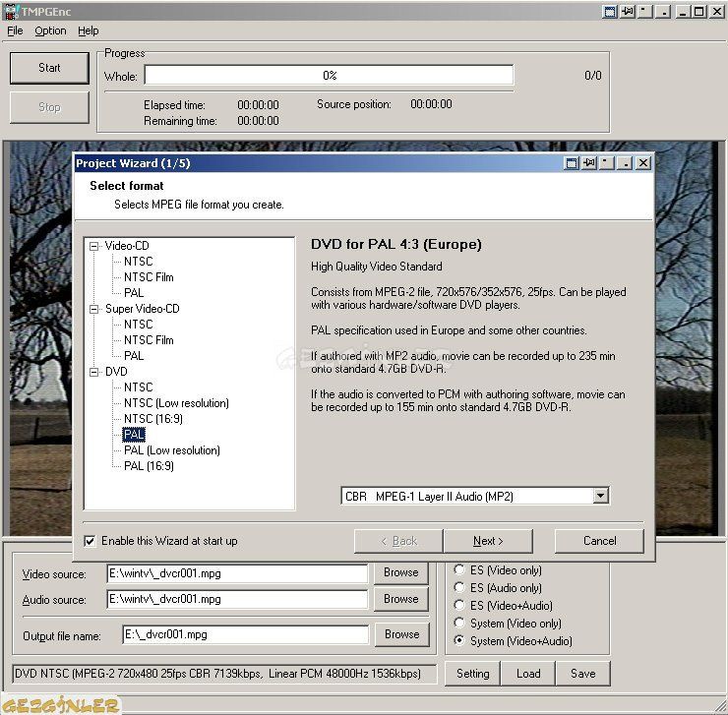Select NTSC (Low resolution) under DVD

pyautogui.click(x=176, y=403)
